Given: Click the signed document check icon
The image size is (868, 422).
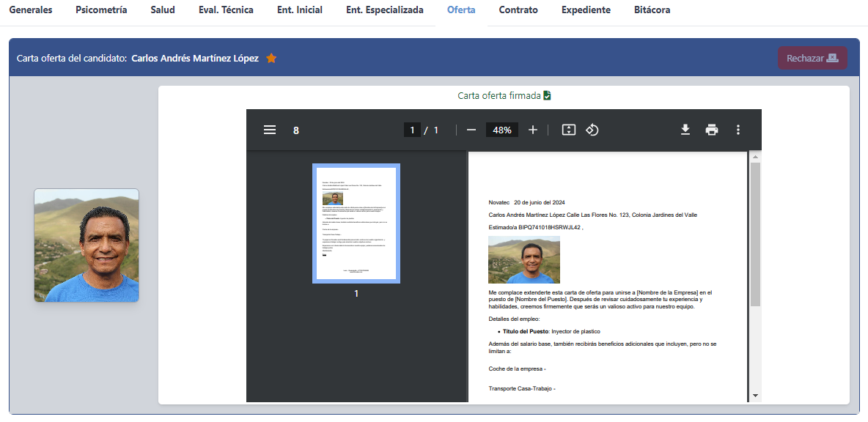Looking at the screenshot, I should tap(547, 96).
